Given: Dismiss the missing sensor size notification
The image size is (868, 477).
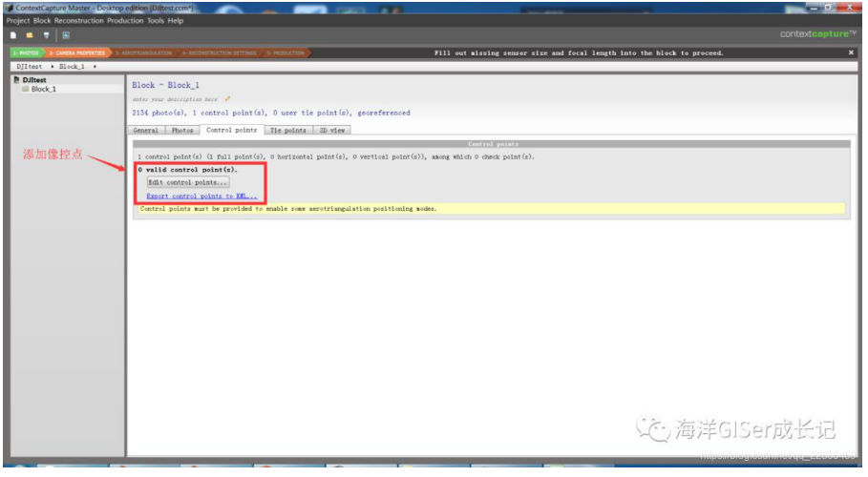Looking at the screenshot, I should click(x=851, y=52).
